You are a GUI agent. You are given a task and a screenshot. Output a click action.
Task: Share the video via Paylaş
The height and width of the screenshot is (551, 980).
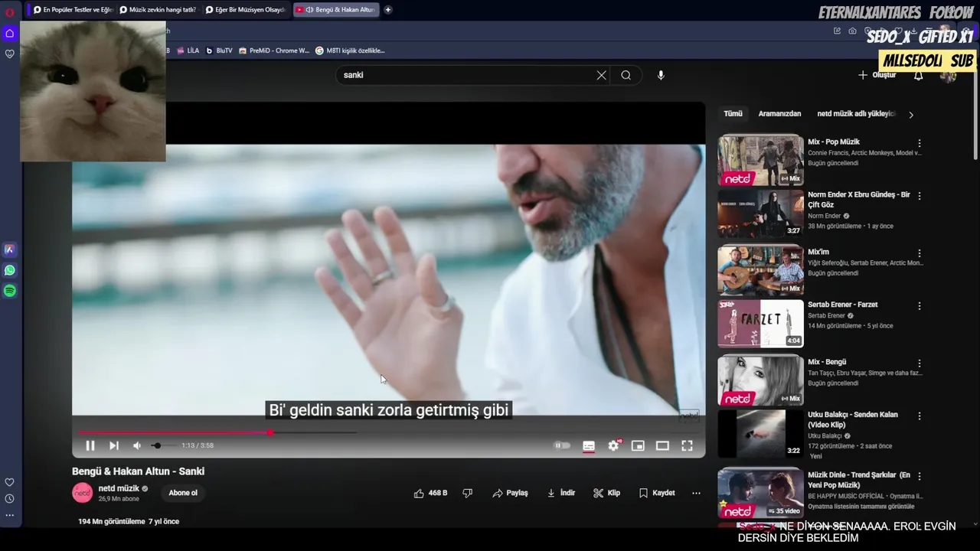pos(510,493)
